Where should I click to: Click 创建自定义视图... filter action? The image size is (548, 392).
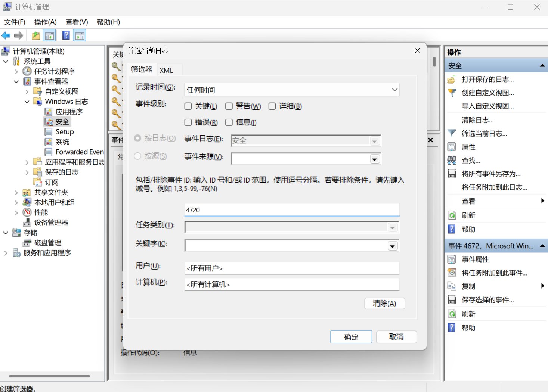[x=487, y=93]
